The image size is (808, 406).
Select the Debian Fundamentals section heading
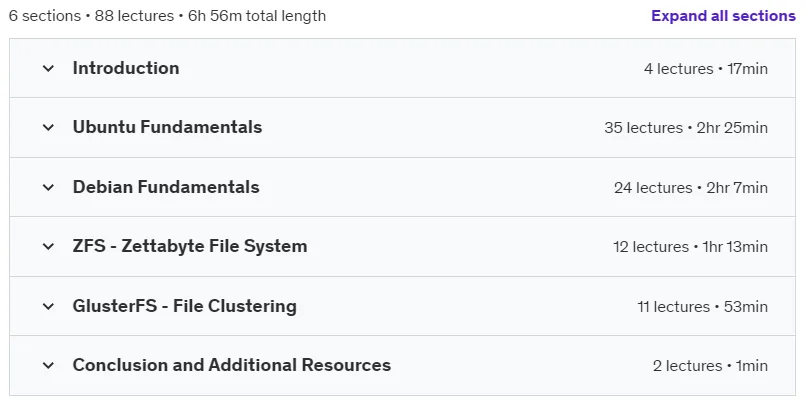point(166,187)
